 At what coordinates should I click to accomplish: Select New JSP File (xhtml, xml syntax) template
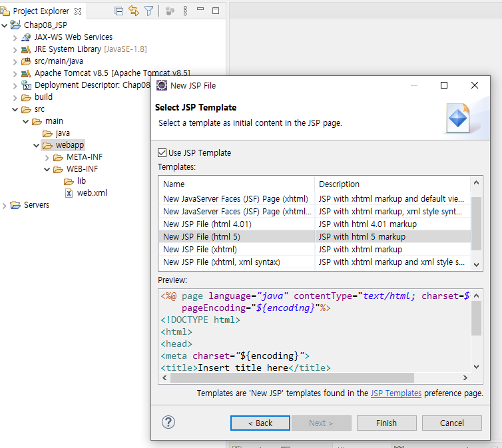pos(315,262)
